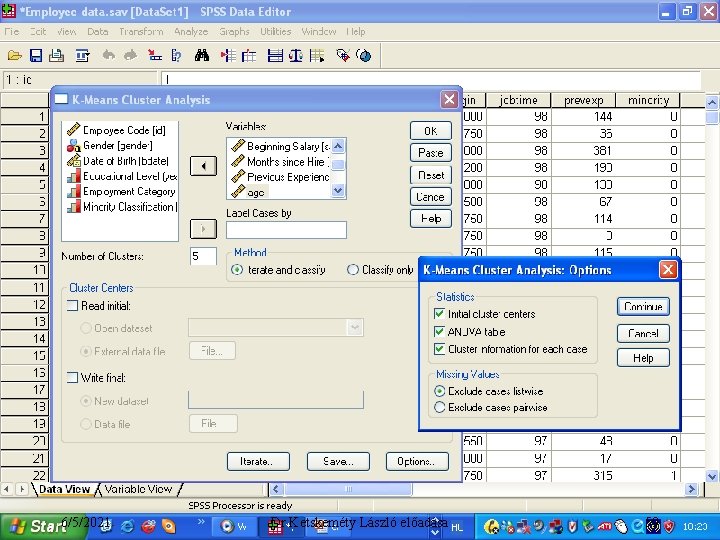Screen dimensions: 720x540
Task: Click the Print toolbar icon
Action: [56, 56]
